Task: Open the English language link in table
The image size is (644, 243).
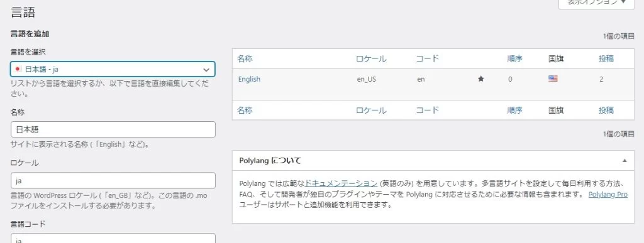Action: tap(249, 79)
